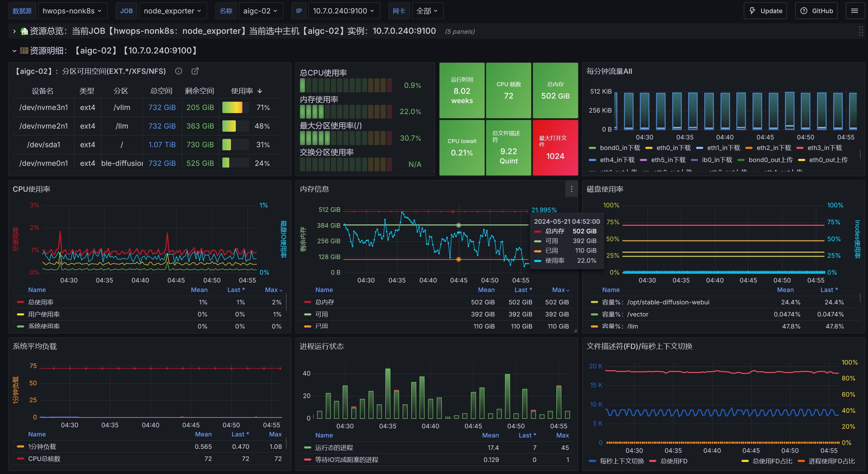The height and width of the screenshot is (474, 868).
Task: Click the lightning Update icon
Action: pos(753,11)
